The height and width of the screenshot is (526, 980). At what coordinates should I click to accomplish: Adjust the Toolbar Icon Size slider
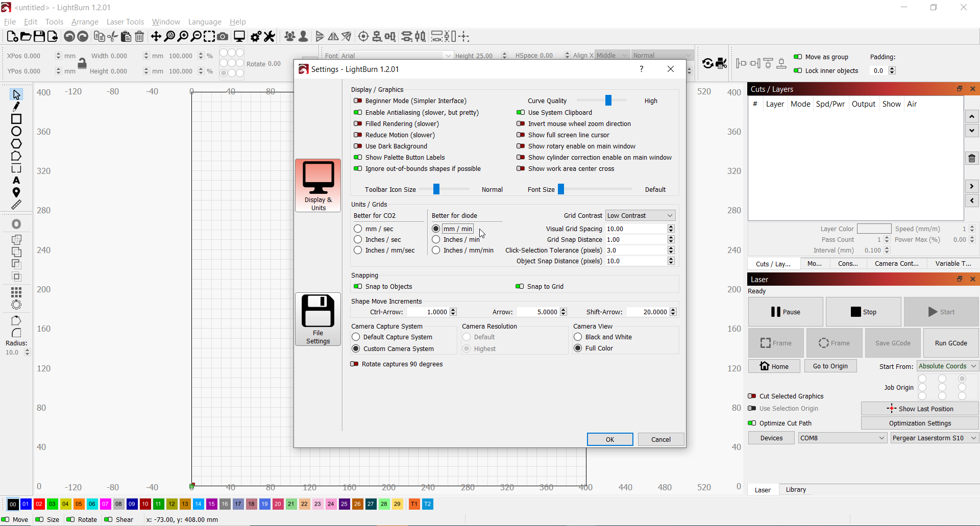click(x=436, y=190)
